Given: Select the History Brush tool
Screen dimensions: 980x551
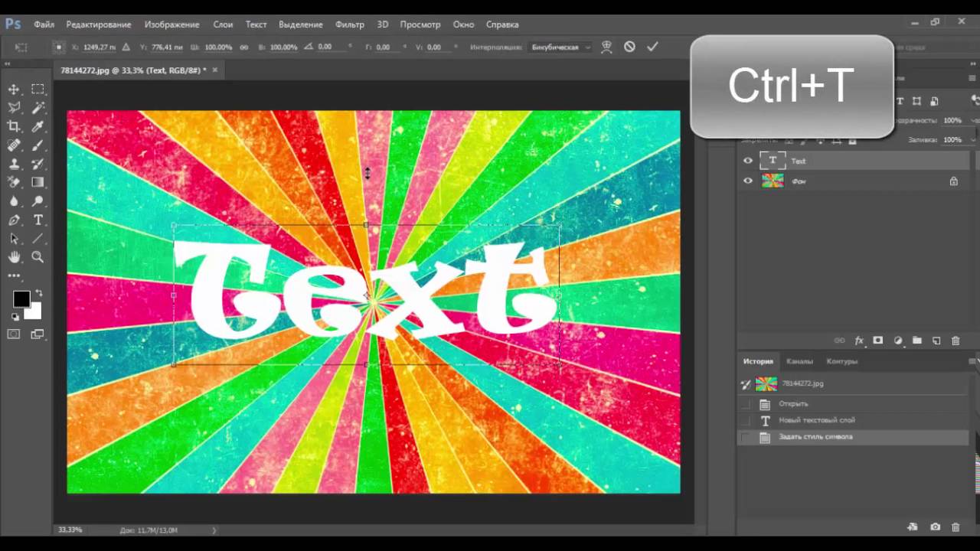Looking at the screenshot, I should pos(38,164).
